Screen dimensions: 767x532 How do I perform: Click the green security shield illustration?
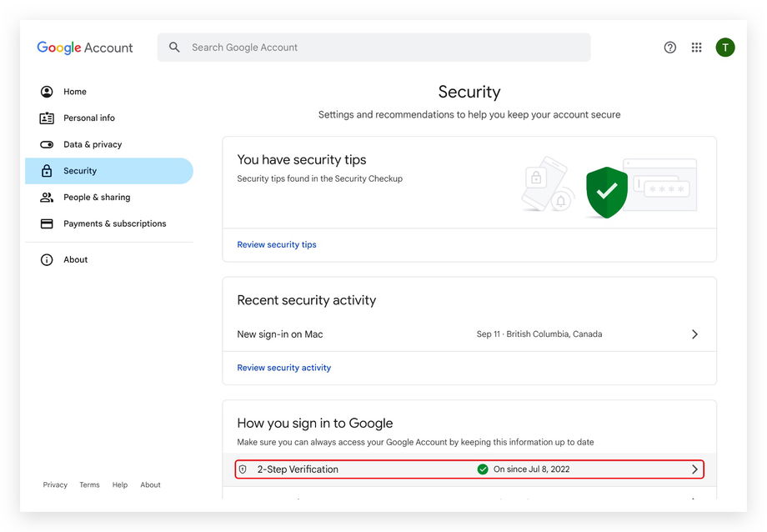[606, 192]
